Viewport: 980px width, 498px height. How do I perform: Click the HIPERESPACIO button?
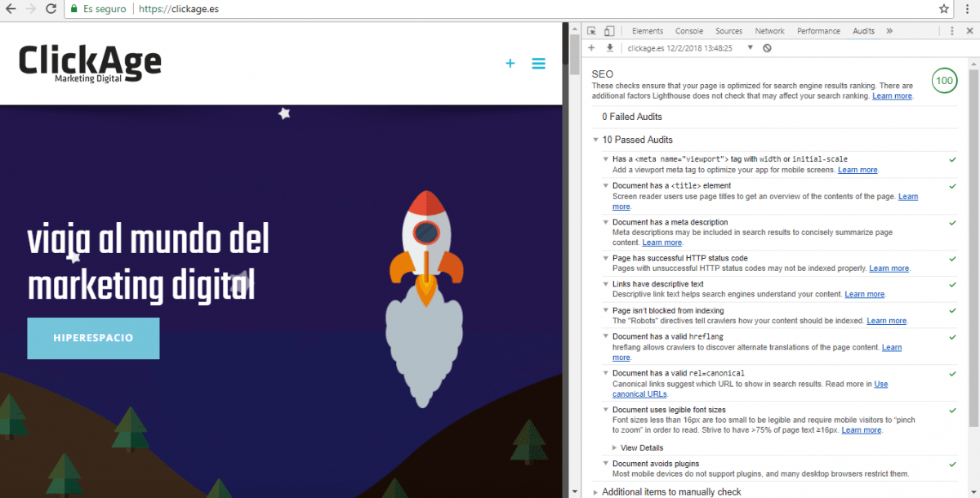click(x=93, y=338)
